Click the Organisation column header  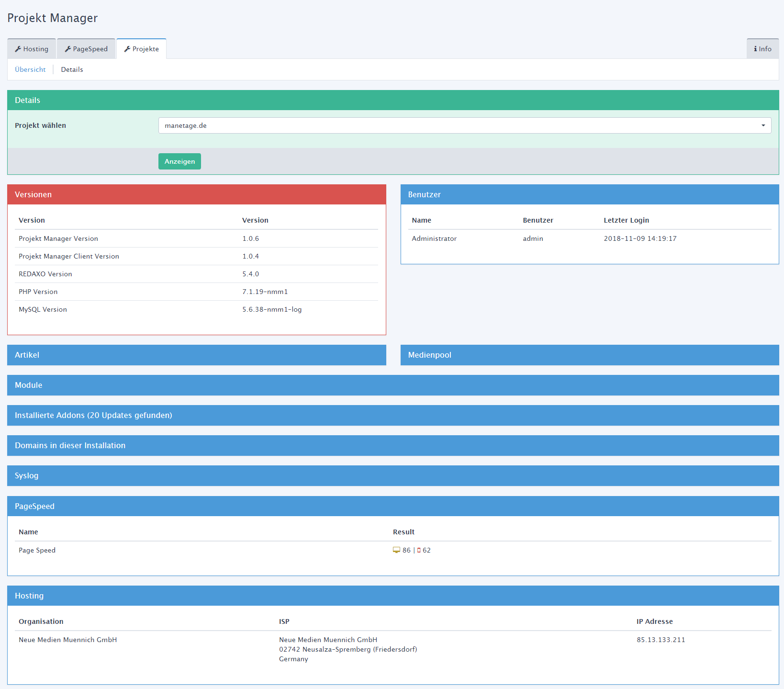click(41, 621)
